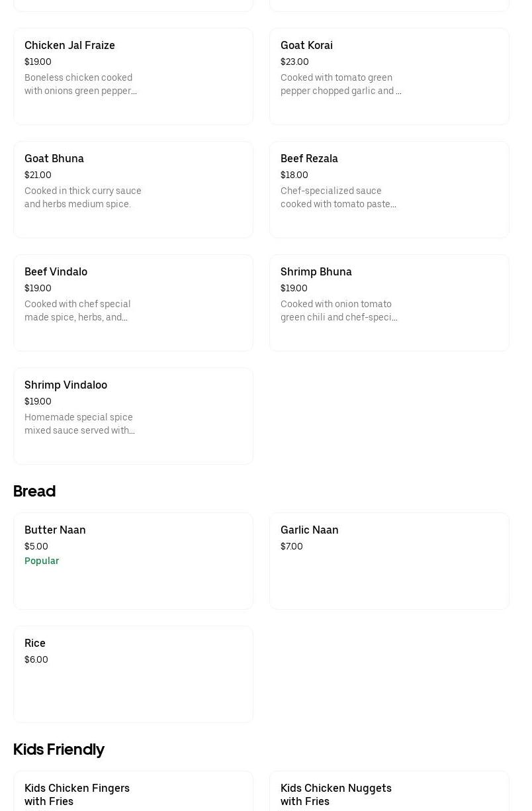Click the Beef Vindalo item name
Image resolution: width=532 pixels, height=811 pixels.
click(56, 272)
